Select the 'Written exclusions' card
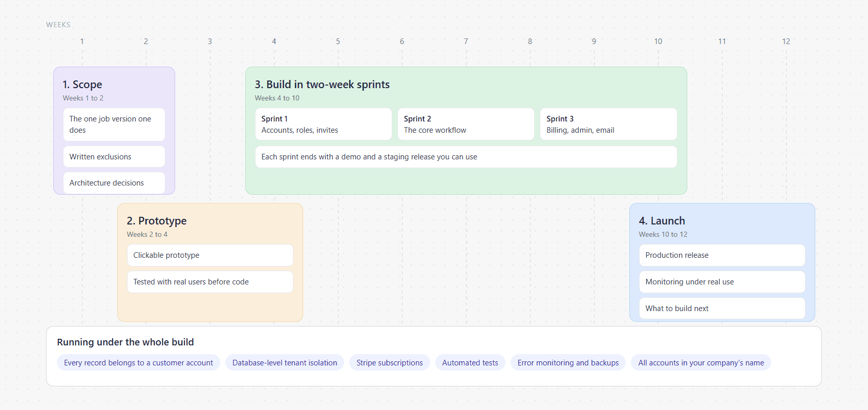The height and width of the screenshot is (410, 868). (x=114, y=157)
